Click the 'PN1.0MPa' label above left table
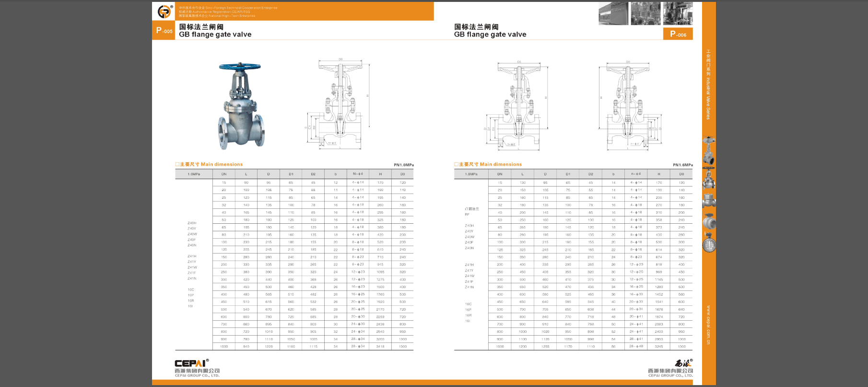 (404, 165)
